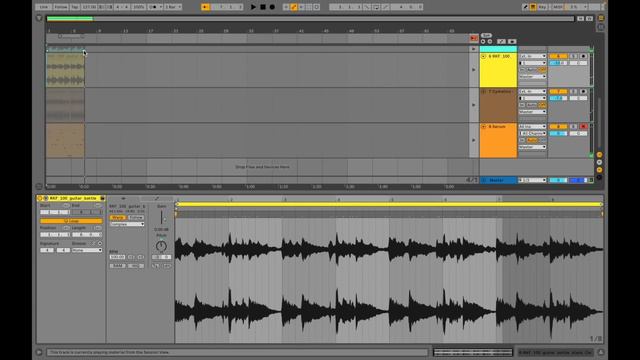Toggle the Follow button in the control bar

click(x=61, y=7)
